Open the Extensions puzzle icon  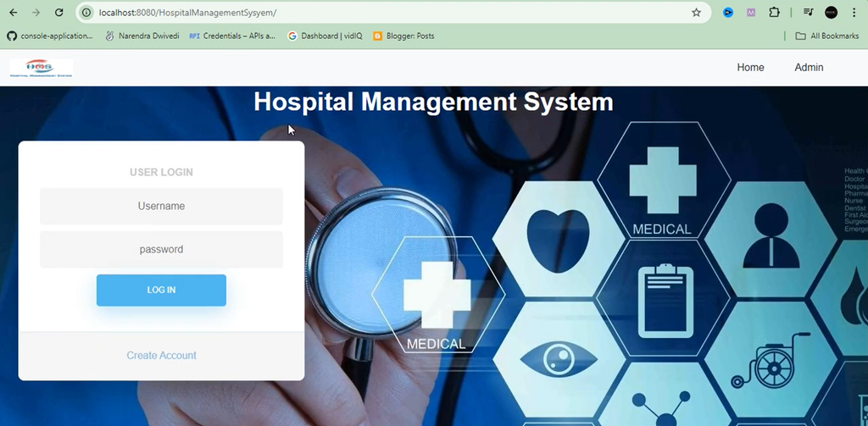[x=774, y=12]
